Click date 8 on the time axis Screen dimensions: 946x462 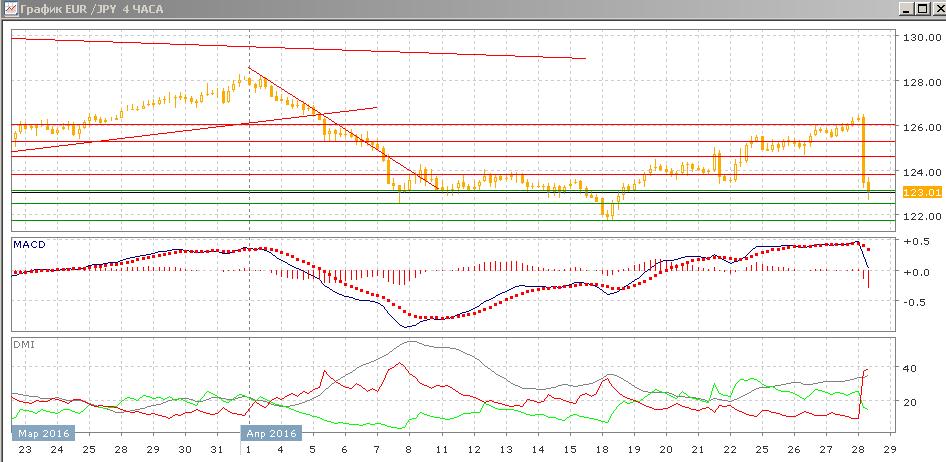[x=409, y=450]
